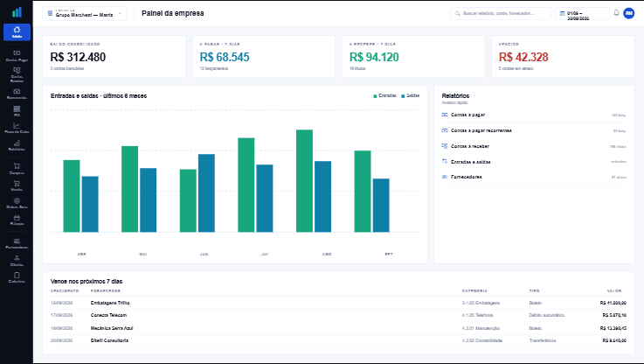Click the green Entradas bar for ABR
Image resolution: width=644 pixels, height=364 pixels.
72,196
